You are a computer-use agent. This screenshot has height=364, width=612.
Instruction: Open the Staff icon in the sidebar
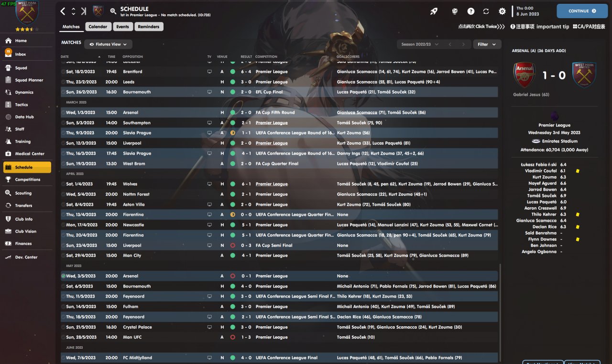pos(8,129)
